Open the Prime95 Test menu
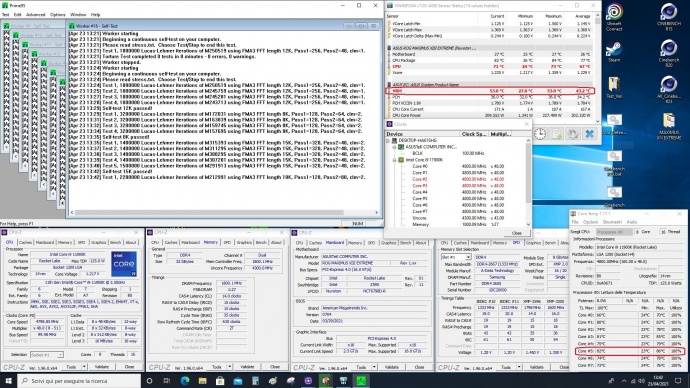The height and width of the screenshot is (388, 690). 6,15
